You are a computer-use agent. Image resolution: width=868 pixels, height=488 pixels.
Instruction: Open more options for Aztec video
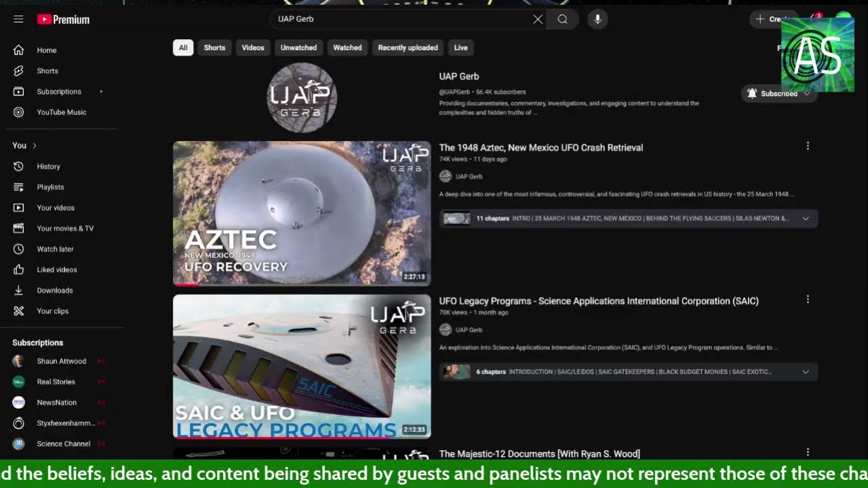808,146
